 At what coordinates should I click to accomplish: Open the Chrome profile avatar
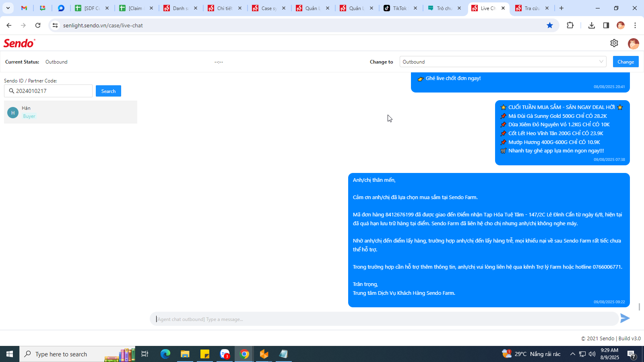620,25
